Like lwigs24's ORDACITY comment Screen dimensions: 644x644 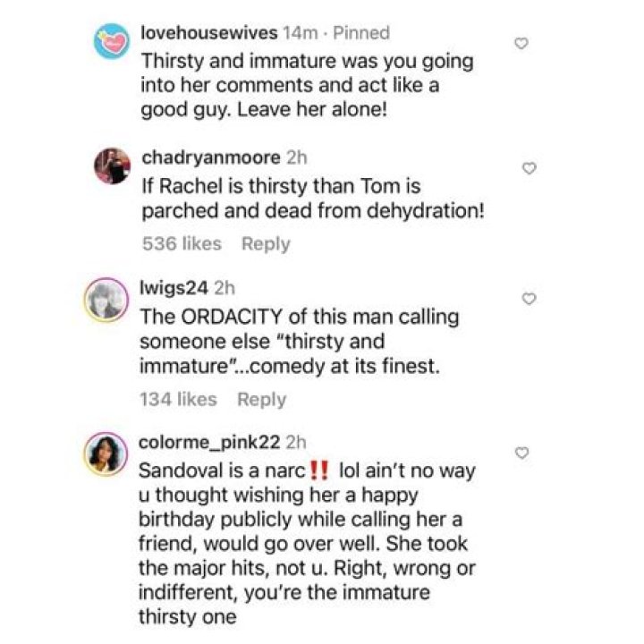coord(529,297)
